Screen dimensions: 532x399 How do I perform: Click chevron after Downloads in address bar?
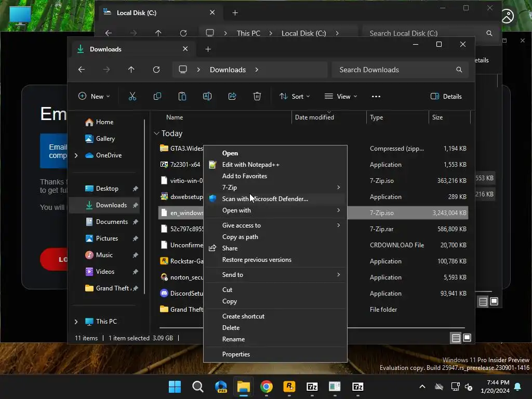257,70
